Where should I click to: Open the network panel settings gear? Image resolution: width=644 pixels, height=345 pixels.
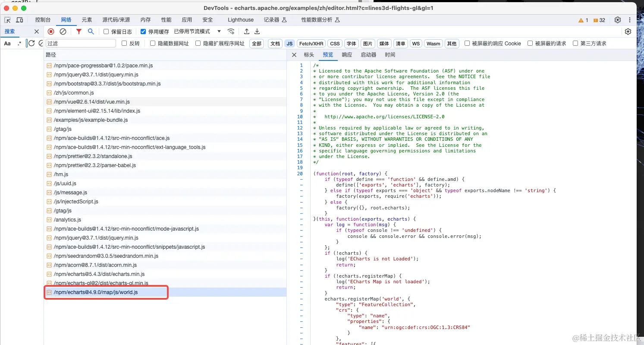pos(628,32)
